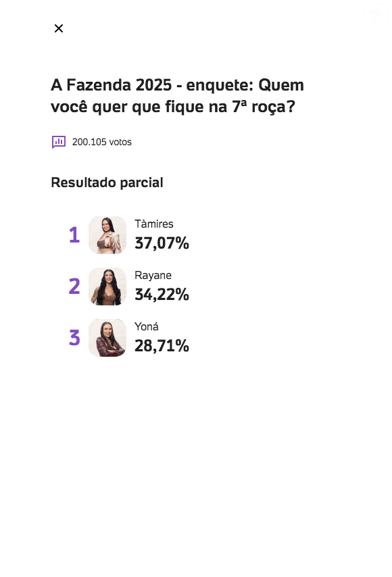Select Yoná's profile photo
392x577 pixels.
click(107, 337)
